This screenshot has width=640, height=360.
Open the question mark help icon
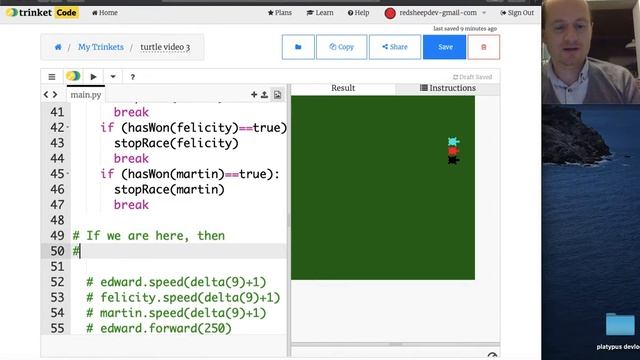133,77
